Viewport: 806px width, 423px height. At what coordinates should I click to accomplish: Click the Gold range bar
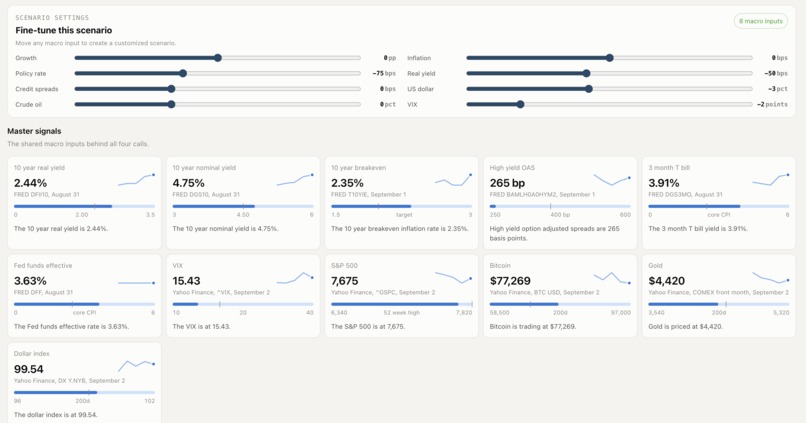(x=719, y=304)
